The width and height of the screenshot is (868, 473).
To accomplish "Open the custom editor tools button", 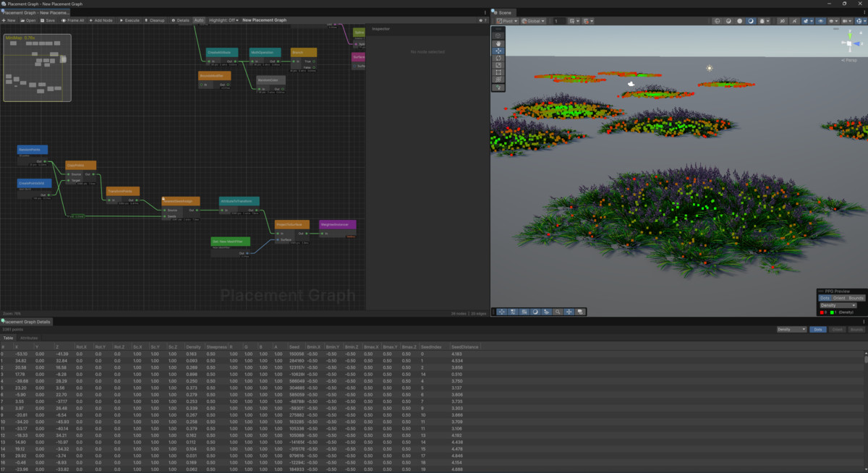I will tap(499, 88).
